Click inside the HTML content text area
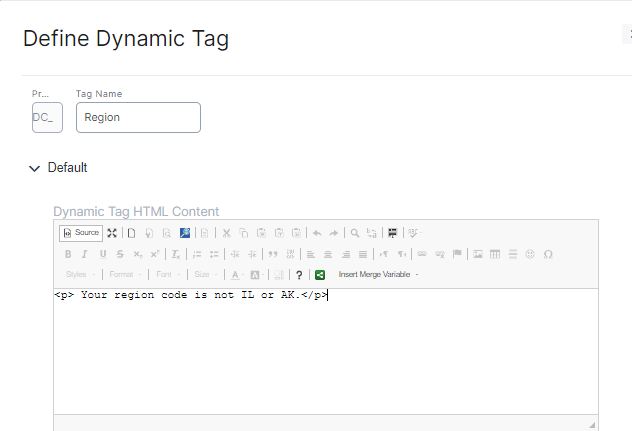 coord(325,350)
